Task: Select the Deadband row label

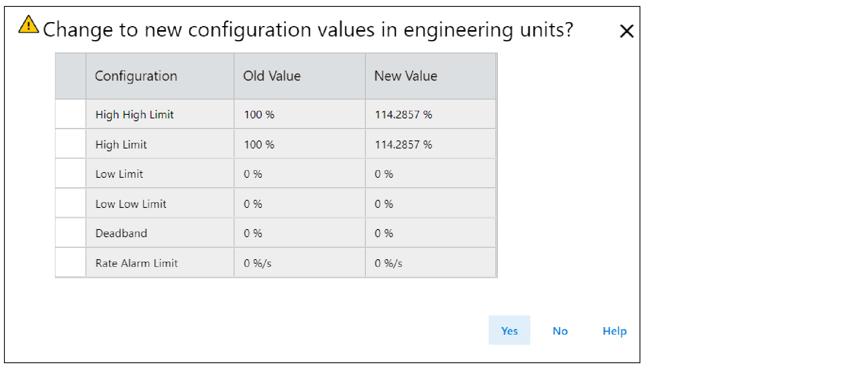Action: (x=121, y=233)
